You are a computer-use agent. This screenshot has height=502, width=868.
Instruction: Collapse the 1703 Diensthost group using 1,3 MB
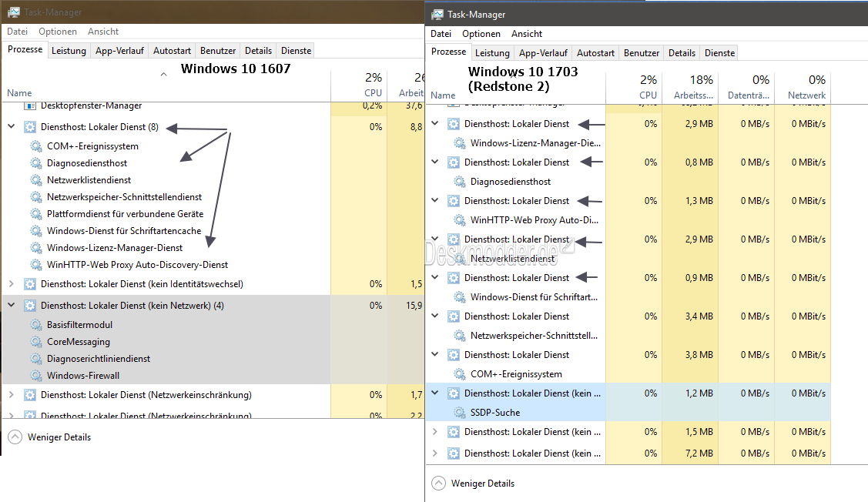click(435, 200)
